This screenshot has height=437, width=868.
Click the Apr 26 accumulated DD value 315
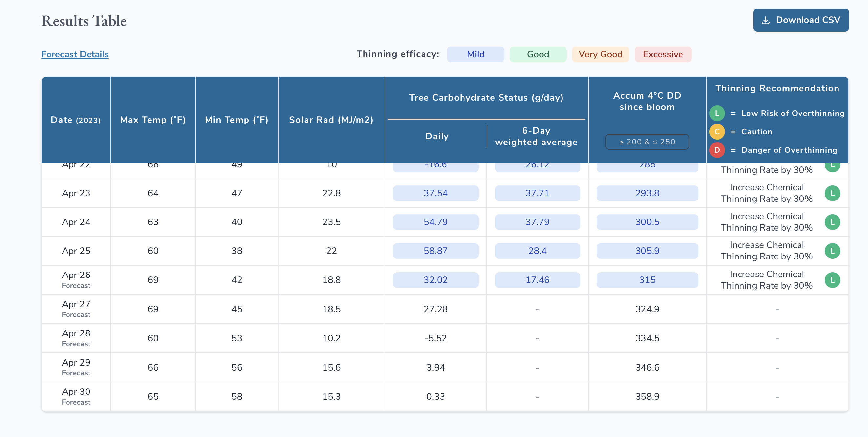coord(647,280)
